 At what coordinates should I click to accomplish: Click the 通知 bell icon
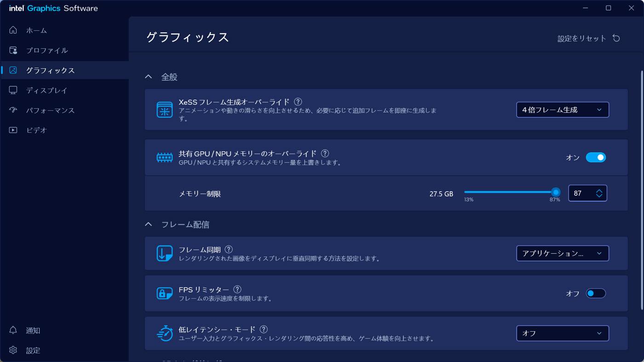tap(13, 330)
